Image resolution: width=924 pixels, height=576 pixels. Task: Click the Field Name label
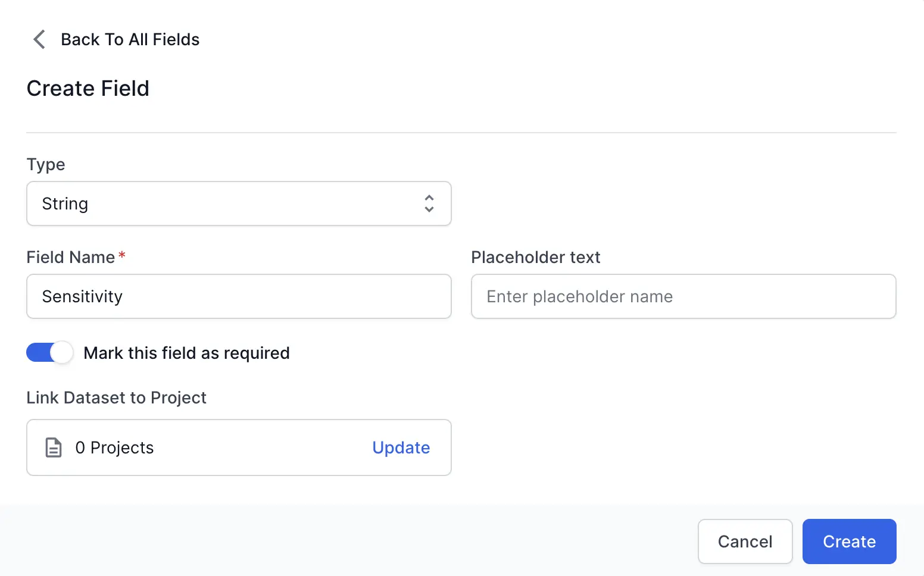click(x=71, y=257)
